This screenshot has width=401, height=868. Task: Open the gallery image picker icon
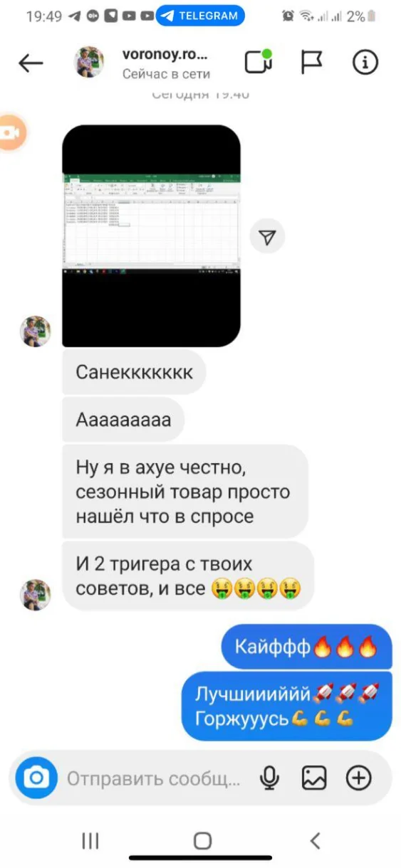(313, 779)
